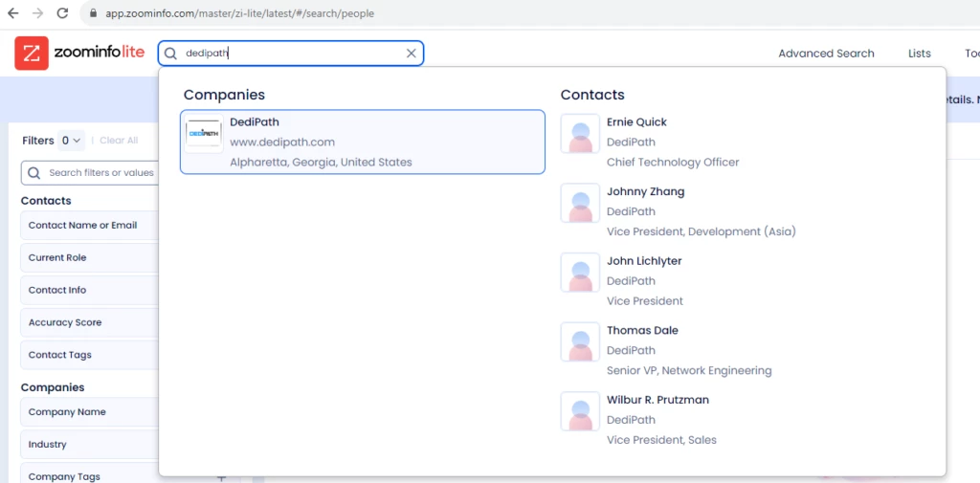Expand the Contact Name or Email filter
The image size is (980, 483).
88,226
